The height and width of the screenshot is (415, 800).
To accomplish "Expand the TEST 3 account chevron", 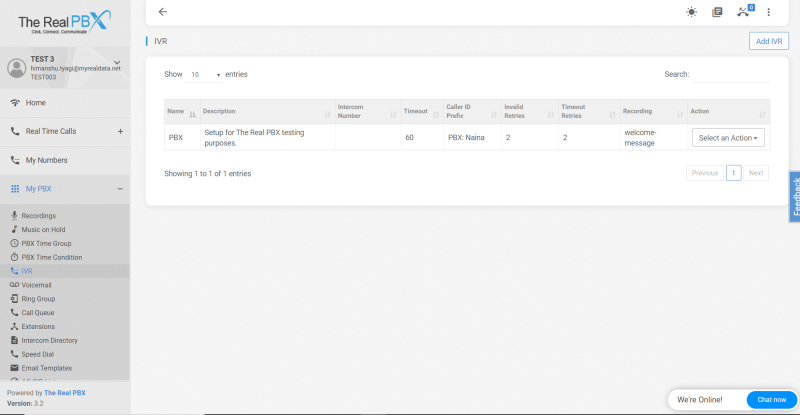I will click(117, 63).
